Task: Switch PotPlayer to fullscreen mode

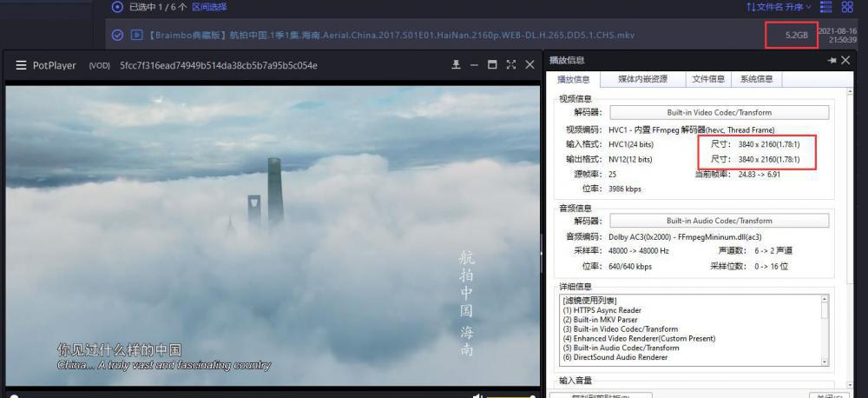Action: (511, 65)
